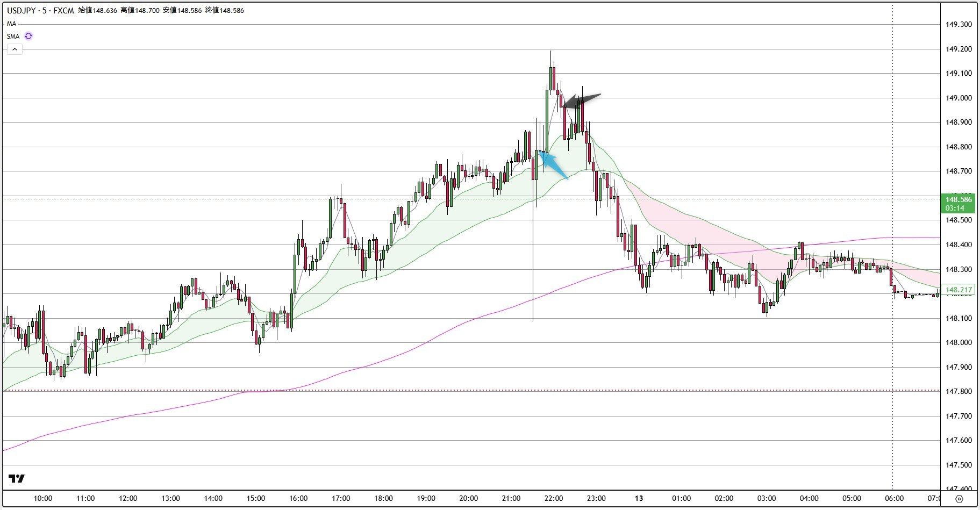Click the 147.500 price axis label
The width and height of the screenshot is (980, 510).
click(x=958, y=465)
